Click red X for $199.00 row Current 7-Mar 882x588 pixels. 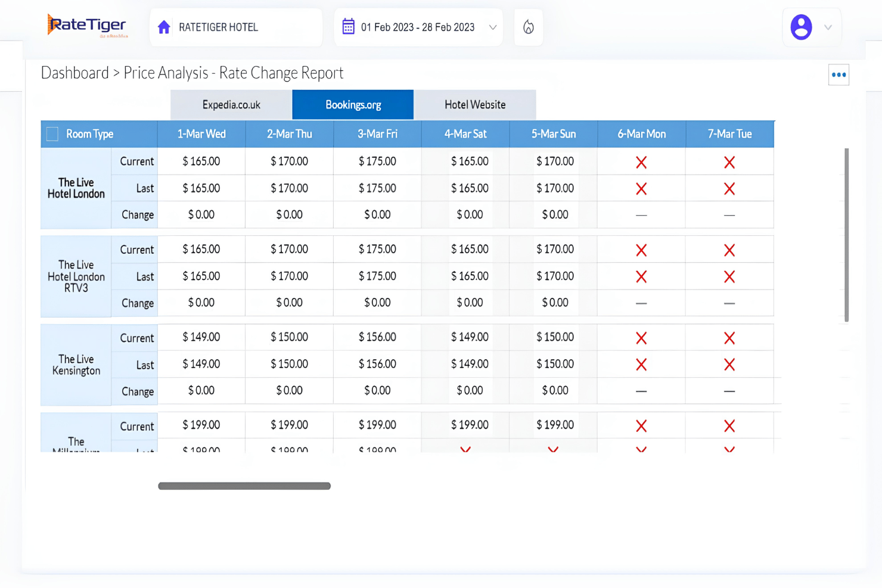click(729, 426)
